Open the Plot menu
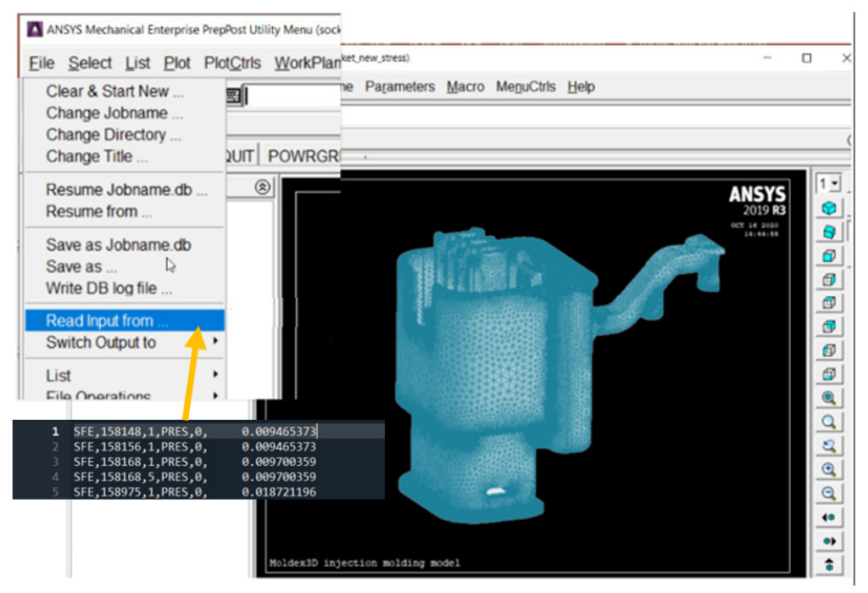The height and width of the screenshot is (593, 868). coord(176,63)
